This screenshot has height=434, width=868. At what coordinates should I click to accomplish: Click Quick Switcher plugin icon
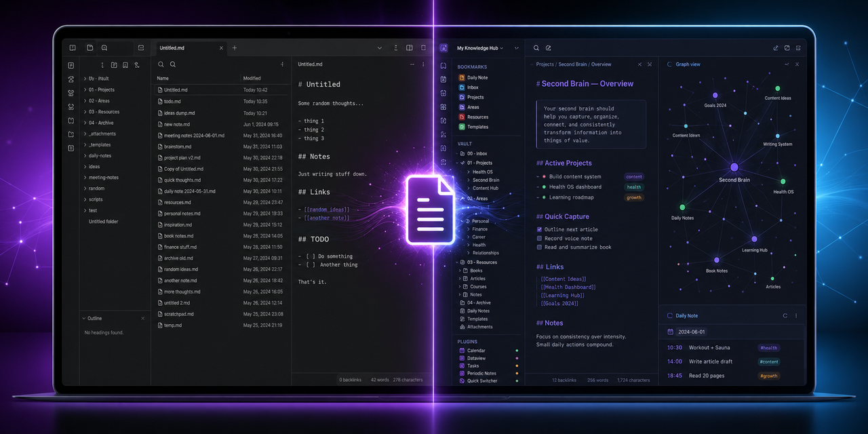tap(462, 381)
